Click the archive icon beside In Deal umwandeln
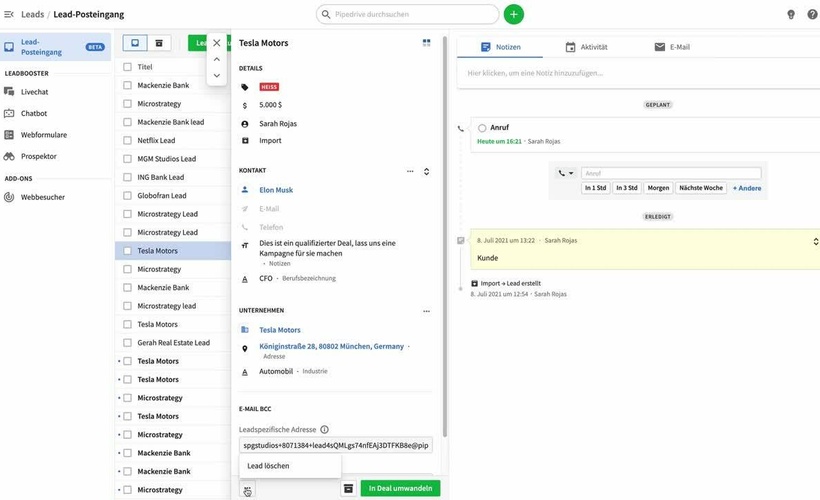Screen dimensions: 820x500 [348, 488]
